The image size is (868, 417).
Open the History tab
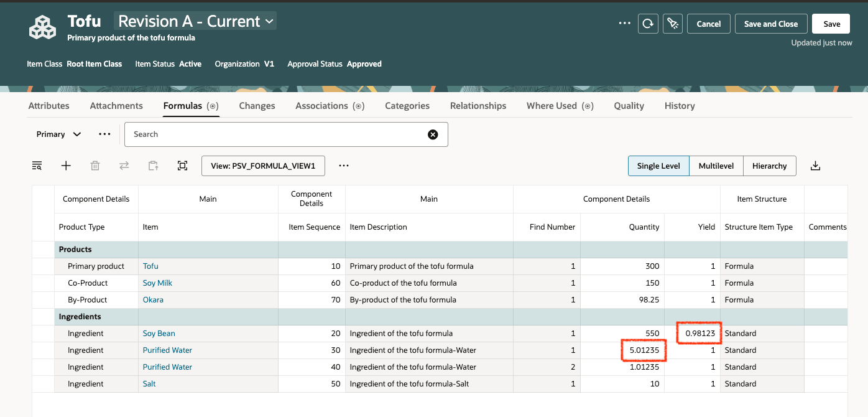pyautogui.click(x=680, y=106)
